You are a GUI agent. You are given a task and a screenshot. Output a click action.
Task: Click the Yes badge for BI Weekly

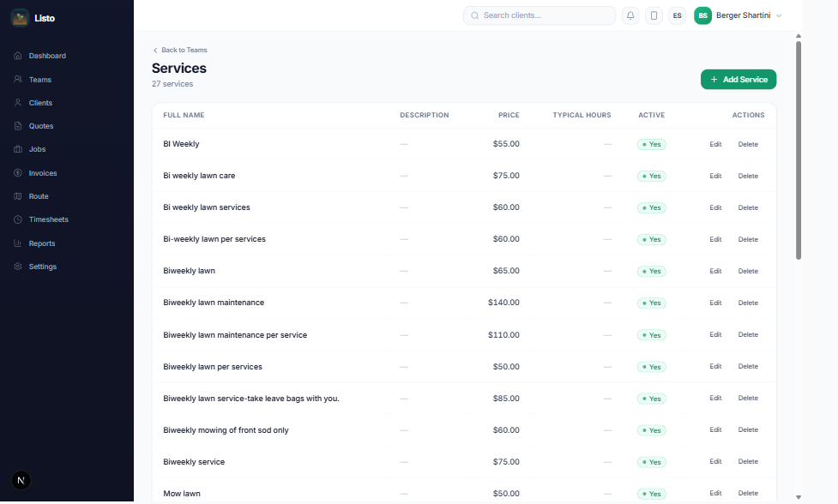point(652,144)
